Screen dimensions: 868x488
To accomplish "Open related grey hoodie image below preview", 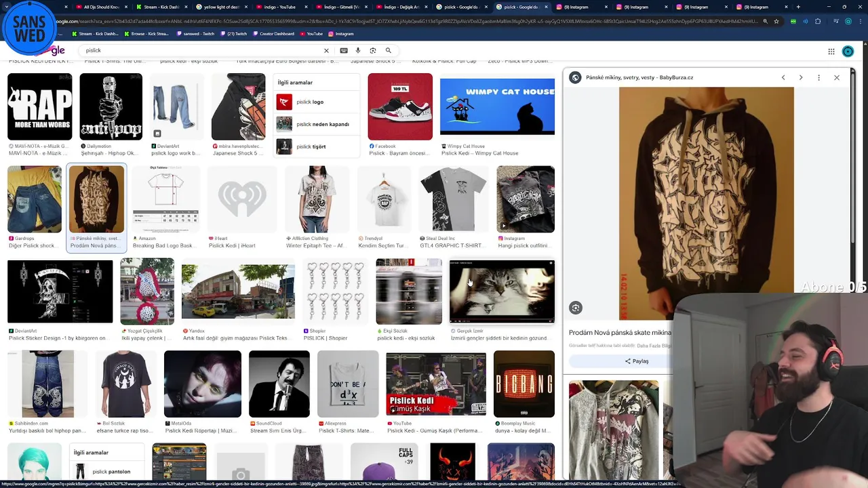I will point(614,430).
